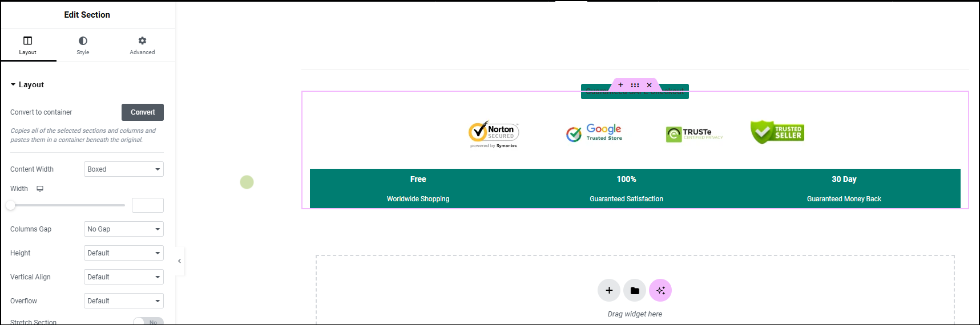Collapse the Layout section heading
The image size is (980, 325).
[27, 85]
